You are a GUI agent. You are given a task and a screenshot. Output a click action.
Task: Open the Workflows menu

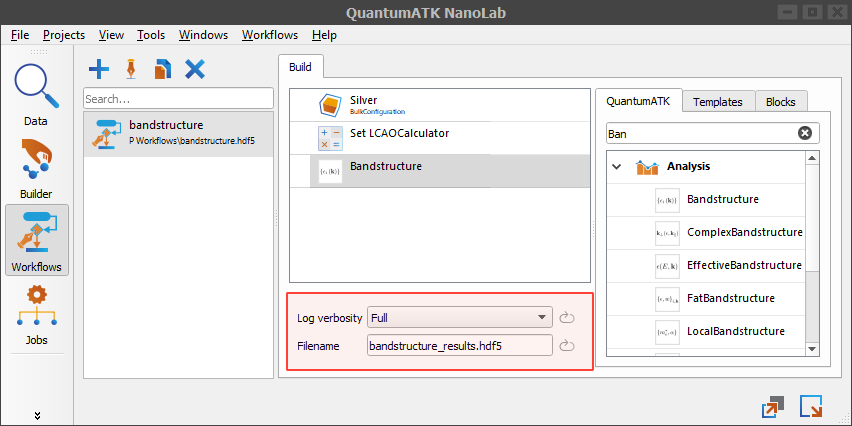coord(270,35)
